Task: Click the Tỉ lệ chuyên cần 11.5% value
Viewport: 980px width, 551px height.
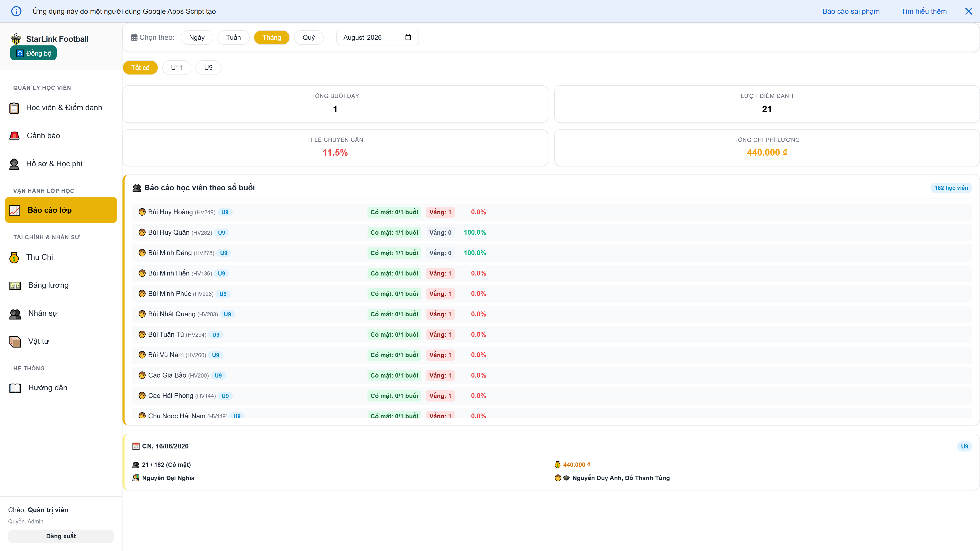Action: (x=335, y=153)
